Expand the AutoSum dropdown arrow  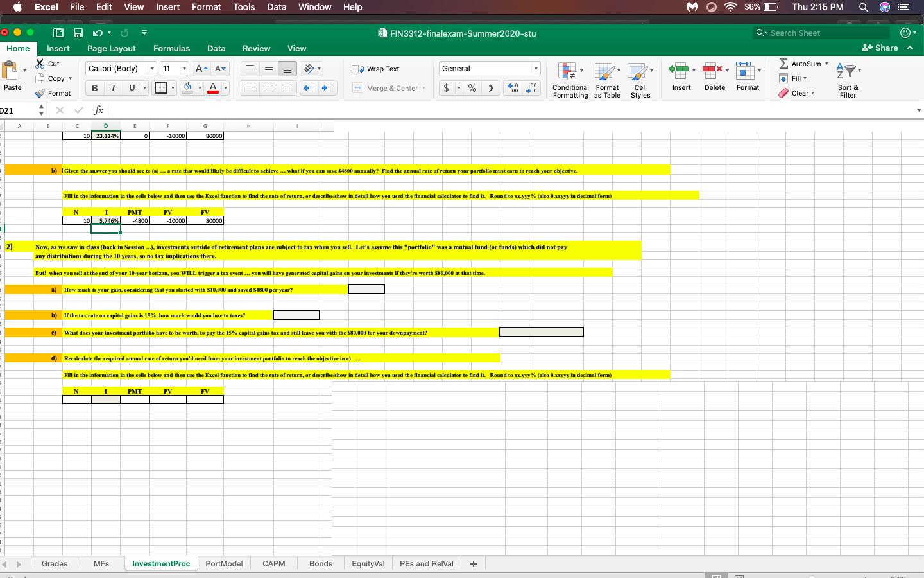(x=826, y=64)
